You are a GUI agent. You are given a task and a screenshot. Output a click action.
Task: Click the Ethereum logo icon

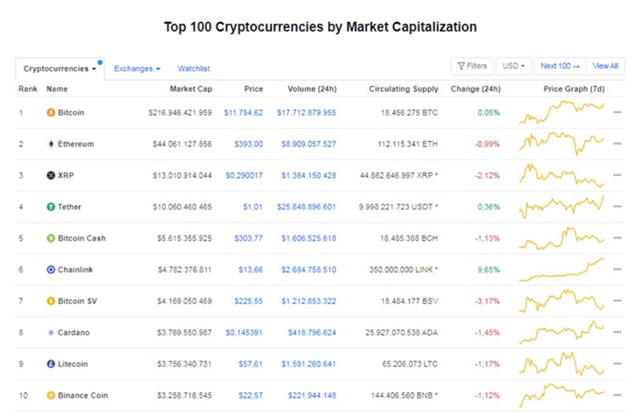click(x=51, y=144)
